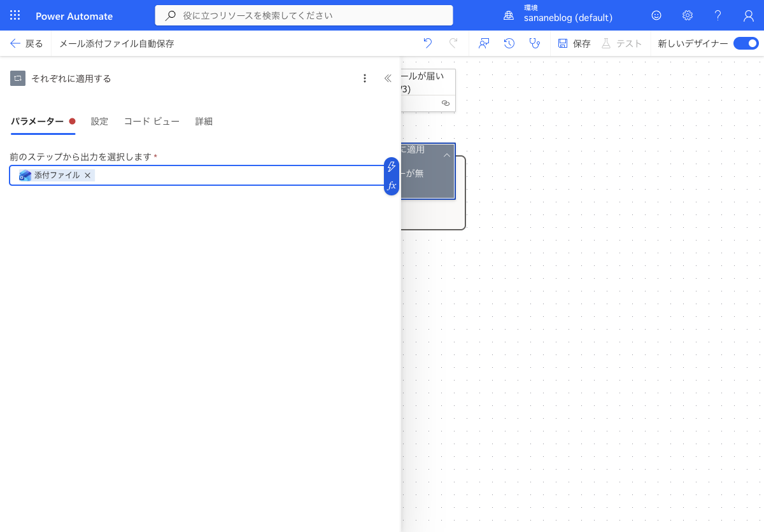Redo the last change

[453, 43]
